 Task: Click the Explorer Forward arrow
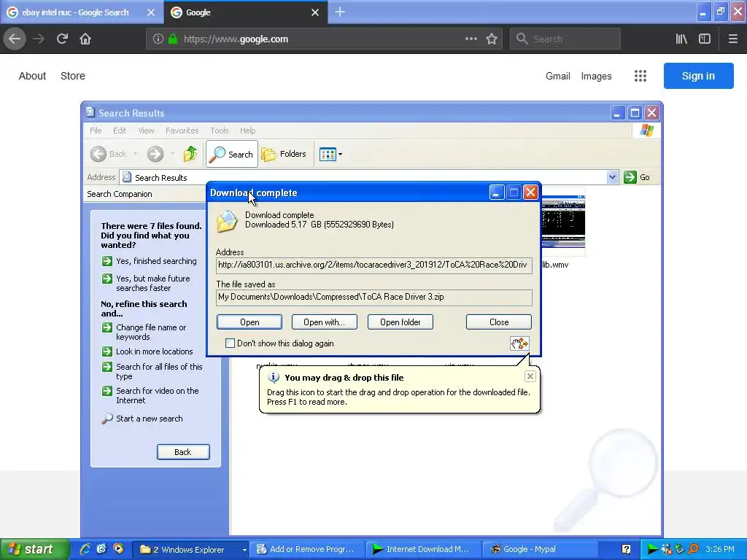pyautogui.click(x=155, y=154)
